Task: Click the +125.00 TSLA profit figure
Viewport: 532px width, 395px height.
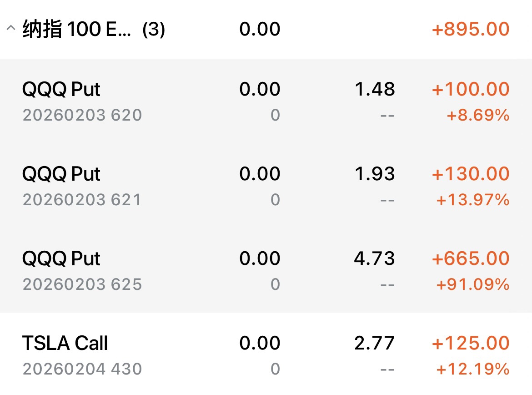Action: [471, 343]
